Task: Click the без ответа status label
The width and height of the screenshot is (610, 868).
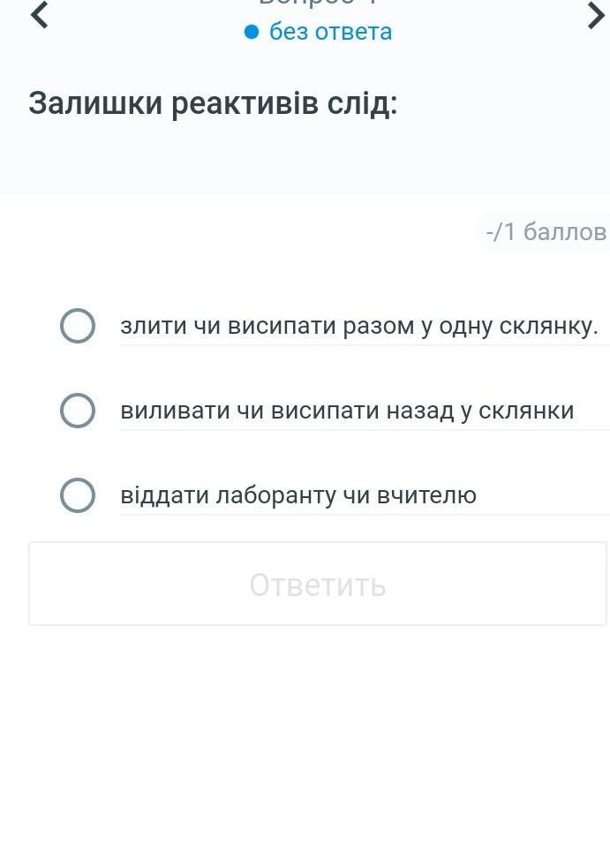Action: (x=330, y=33)
